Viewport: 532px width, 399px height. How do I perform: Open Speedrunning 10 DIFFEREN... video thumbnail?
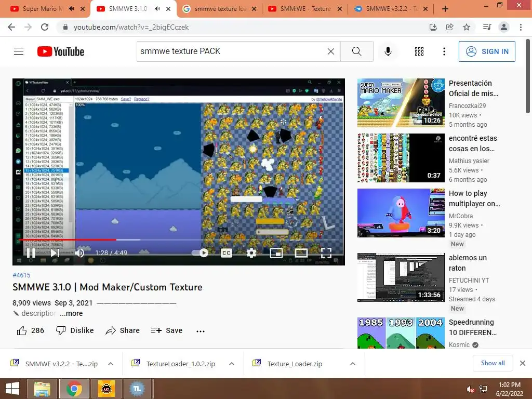(401, 333)
